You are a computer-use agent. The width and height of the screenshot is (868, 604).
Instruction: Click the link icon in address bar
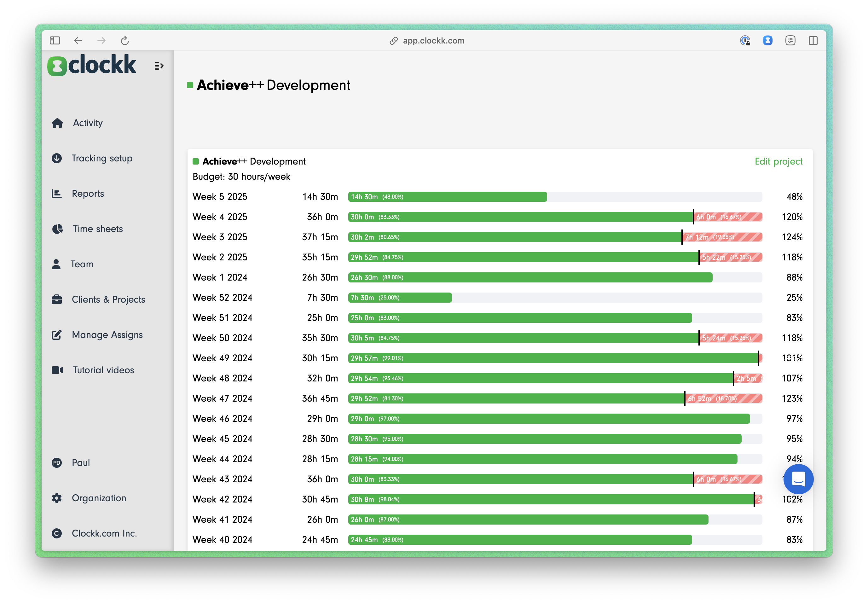tap(394, 41)
